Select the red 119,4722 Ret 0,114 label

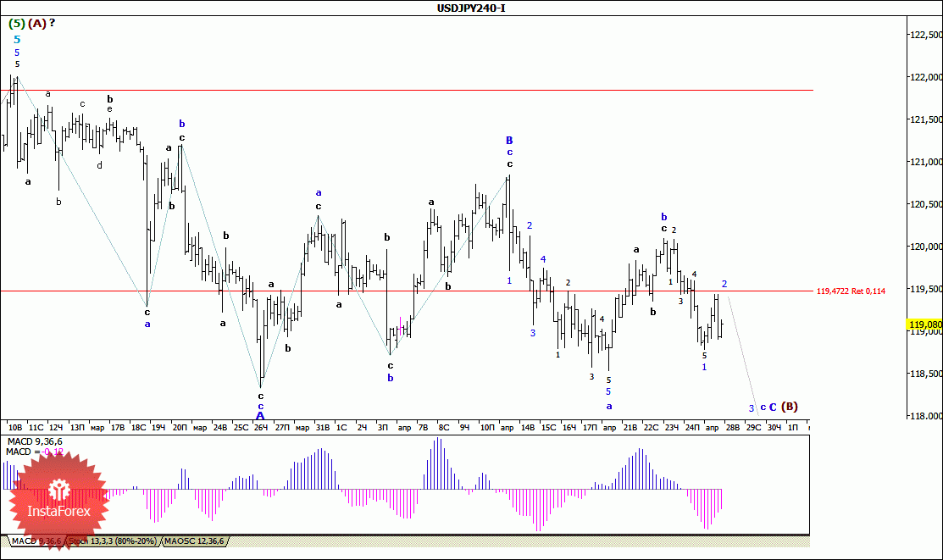tap(851, 291)
